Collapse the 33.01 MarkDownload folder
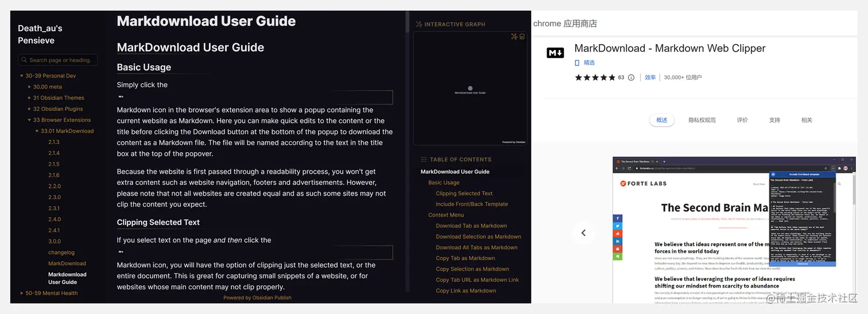Image resolution: width=868 pixels, height=314 pixels. click(37, 131)
